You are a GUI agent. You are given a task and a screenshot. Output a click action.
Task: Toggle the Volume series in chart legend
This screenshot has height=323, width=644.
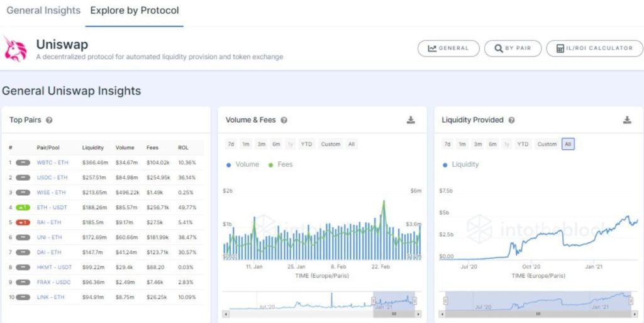(x=243, y=164)
